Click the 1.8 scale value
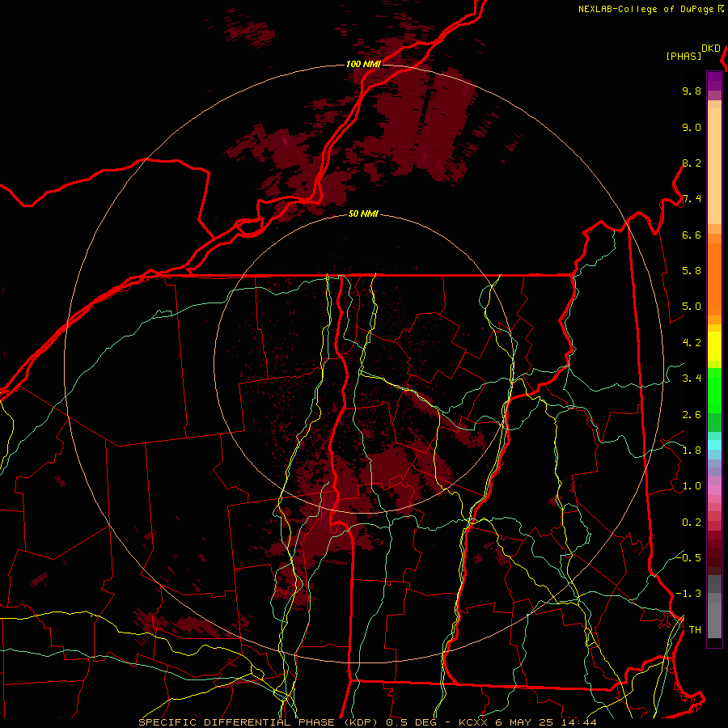Screen dimensions: 728x728 (x=692, y=451)
